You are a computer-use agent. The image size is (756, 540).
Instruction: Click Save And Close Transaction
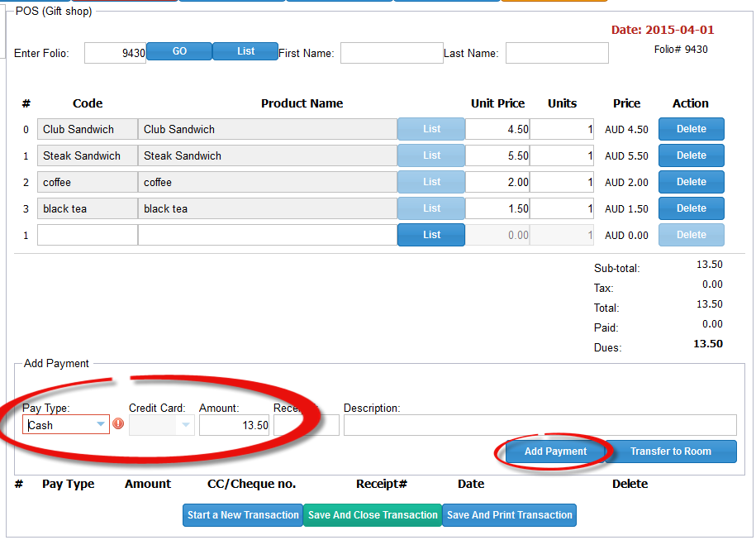[x=373, y=515]
